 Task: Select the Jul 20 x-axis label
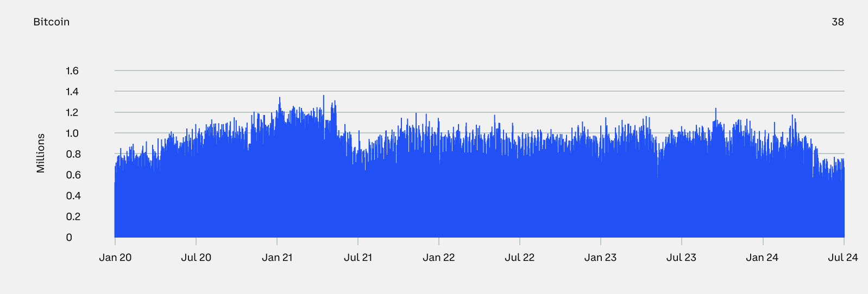tap(196, 258)
